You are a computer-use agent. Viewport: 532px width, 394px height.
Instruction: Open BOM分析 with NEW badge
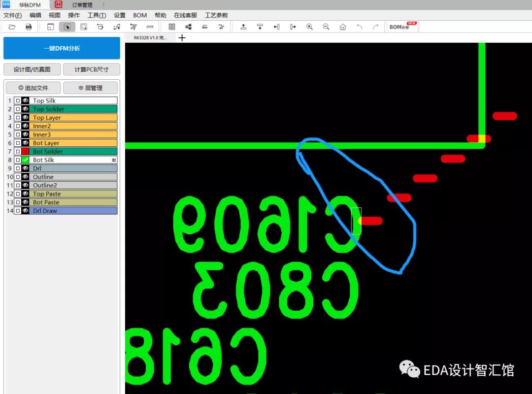(402, 27)
